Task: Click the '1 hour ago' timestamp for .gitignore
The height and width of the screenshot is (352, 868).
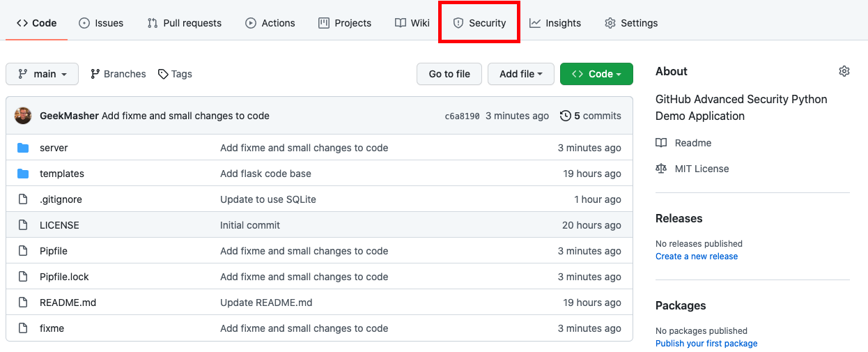Action: tap(598, 199)
